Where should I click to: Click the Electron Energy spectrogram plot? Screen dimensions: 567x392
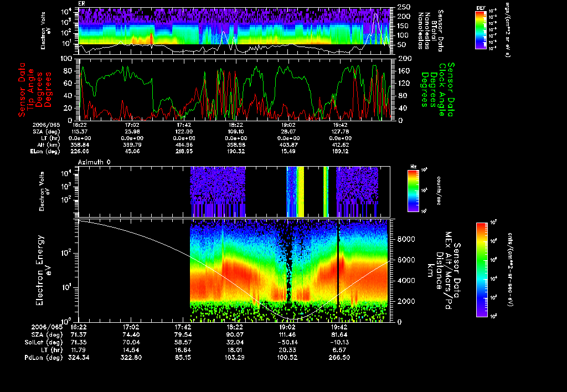pos(234,271)
